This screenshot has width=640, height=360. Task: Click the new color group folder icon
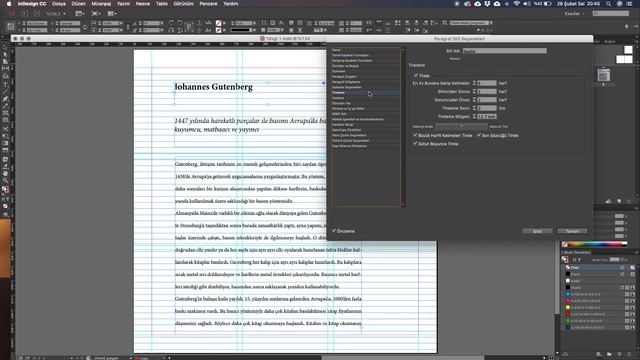(x=609, y=354)
